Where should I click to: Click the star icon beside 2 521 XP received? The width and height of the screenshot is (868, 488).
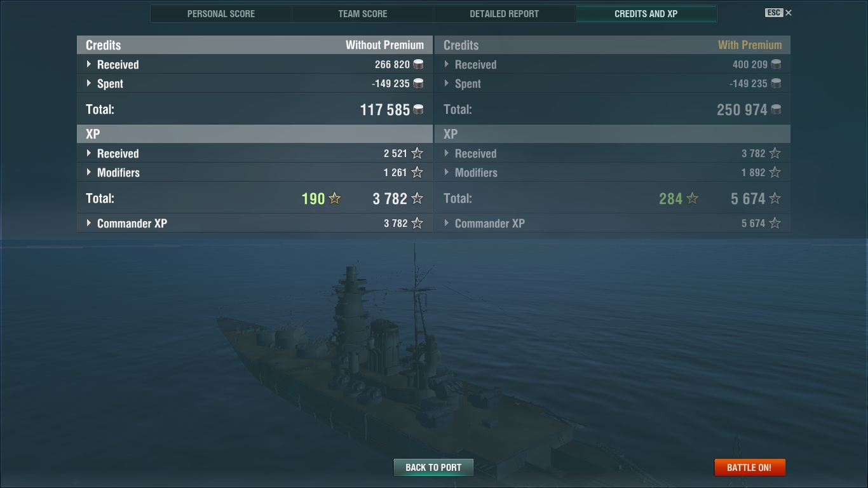click(x=417, y=153)
